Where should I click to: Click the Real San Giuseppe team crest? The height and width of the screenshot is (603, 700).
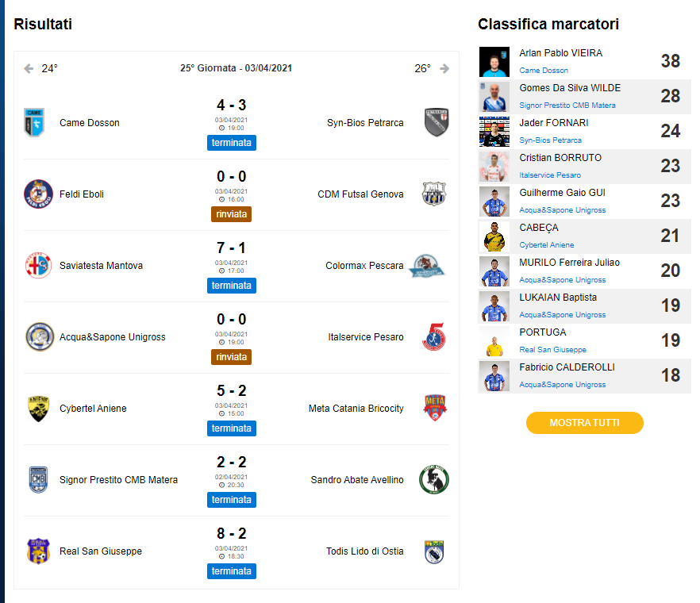tap(38, 551)
